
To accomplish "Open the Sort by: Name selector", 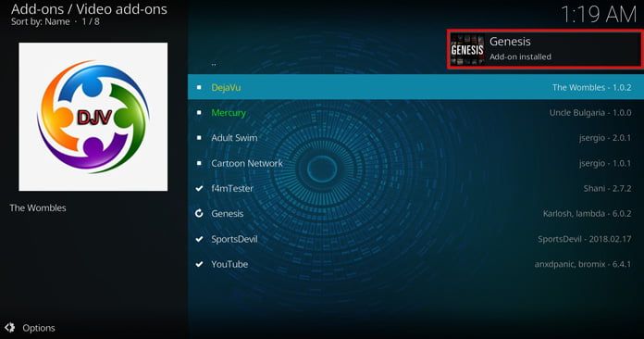I will (x=41, y=22).
